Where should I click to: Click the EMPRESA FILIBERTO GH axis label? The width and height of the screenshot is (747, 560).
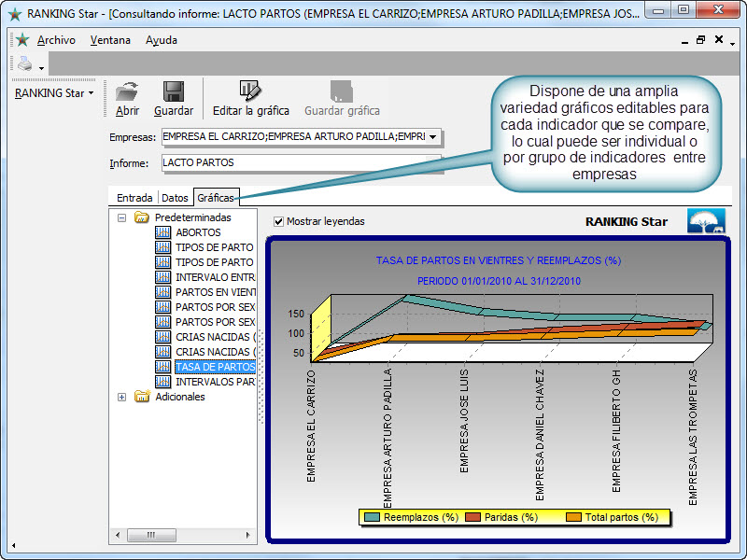click(616, 430)
